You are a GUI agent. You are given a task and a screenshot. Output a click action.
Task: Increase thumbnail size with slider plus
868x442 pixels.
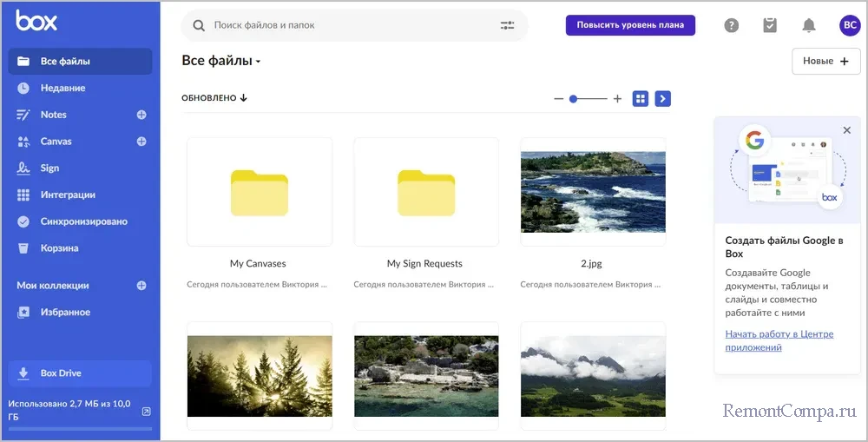point(617,99)
